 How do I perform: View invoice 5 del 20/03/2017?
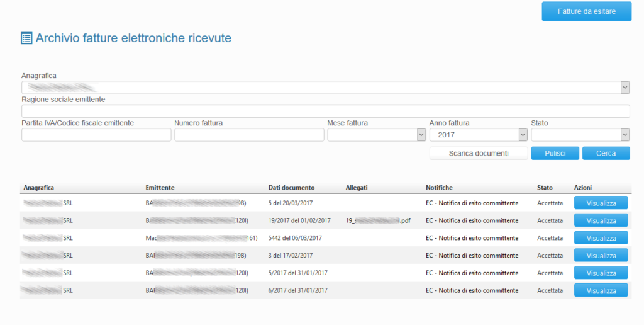pos(601,203)
